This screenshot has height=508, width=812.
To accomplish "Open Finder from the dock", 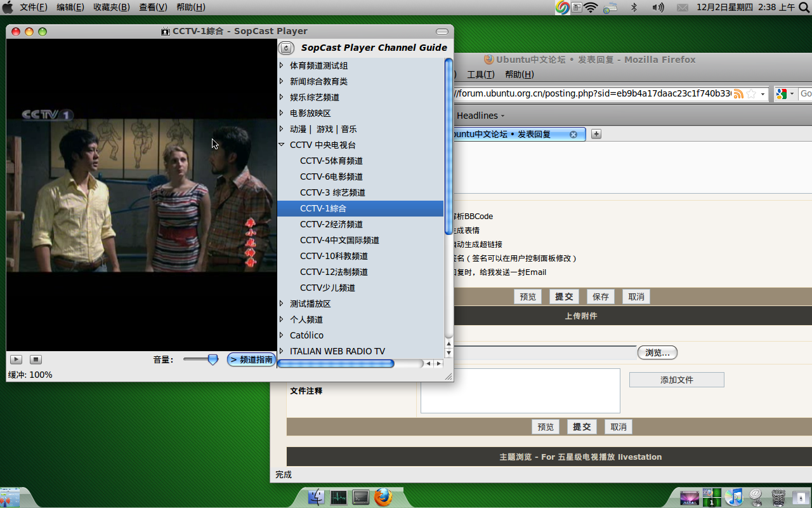I will pos(316,497).
